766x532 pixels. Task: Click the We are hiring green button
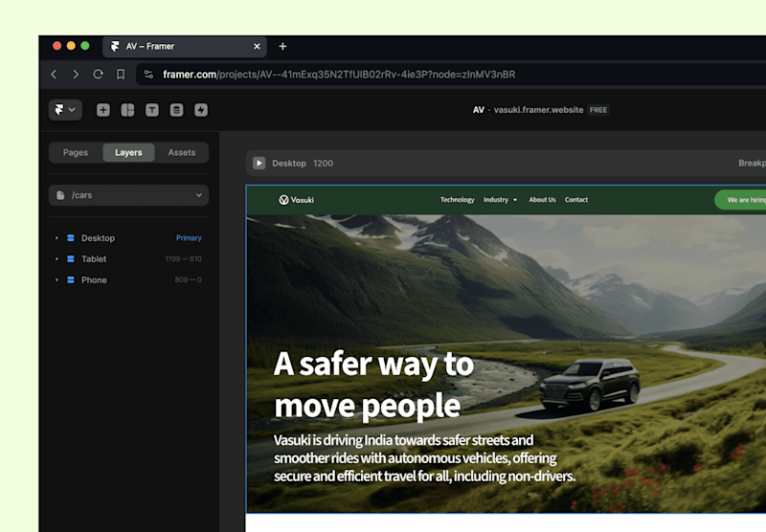740,200
